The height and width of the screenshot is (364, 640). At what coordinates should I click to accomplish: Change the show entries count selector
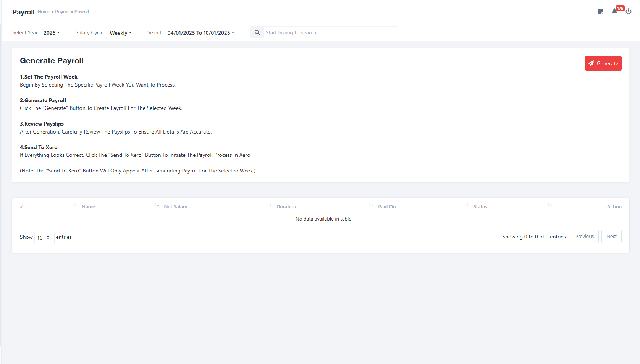pyautogui.click(x=44, y=237)
